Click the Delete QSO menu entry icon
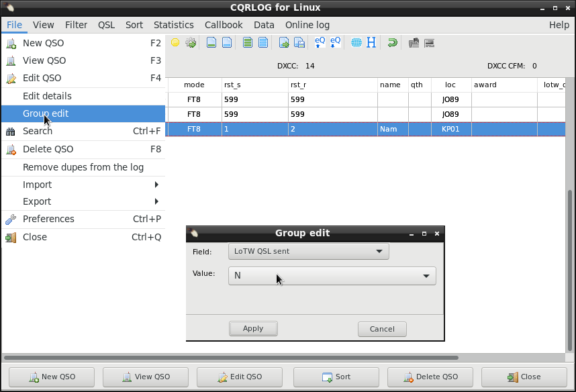The width and height of the screenshot is (576, 392). (11, 150)
